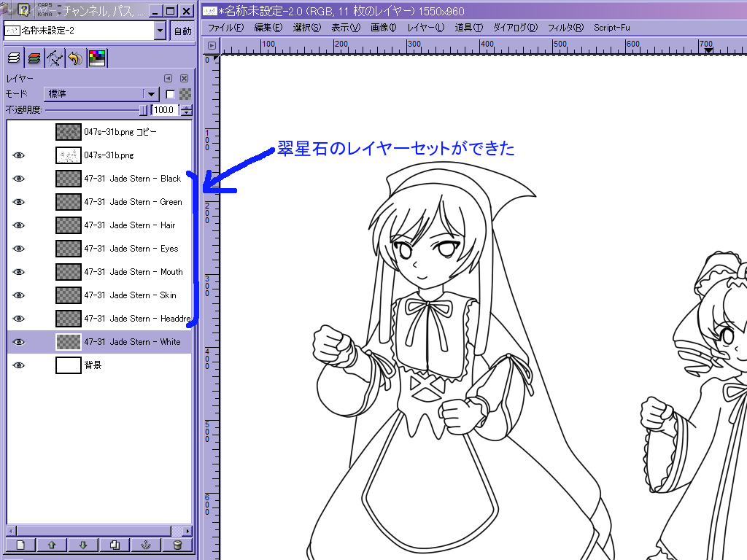Click the layer mask lock checker icon
747x560 pixels.
click(185, 94)
